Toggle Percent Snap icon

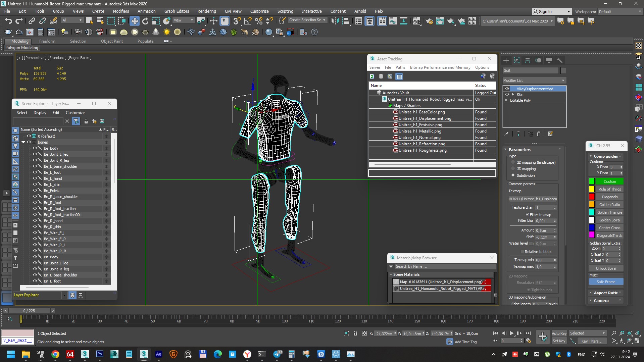(259, 21)
